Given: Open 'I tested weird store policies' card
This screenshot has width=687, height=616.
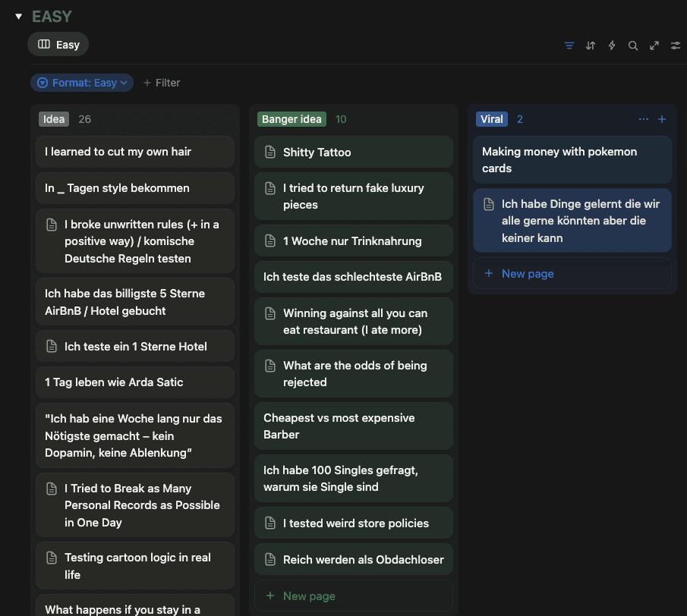Looking at the screenshot, I should (354, 523).
